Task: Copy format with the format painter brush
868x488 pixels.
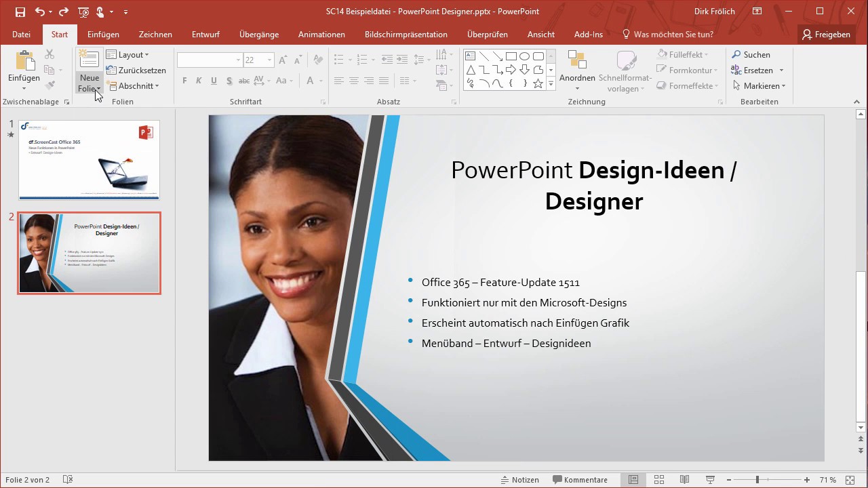Action: pos(50,85)
